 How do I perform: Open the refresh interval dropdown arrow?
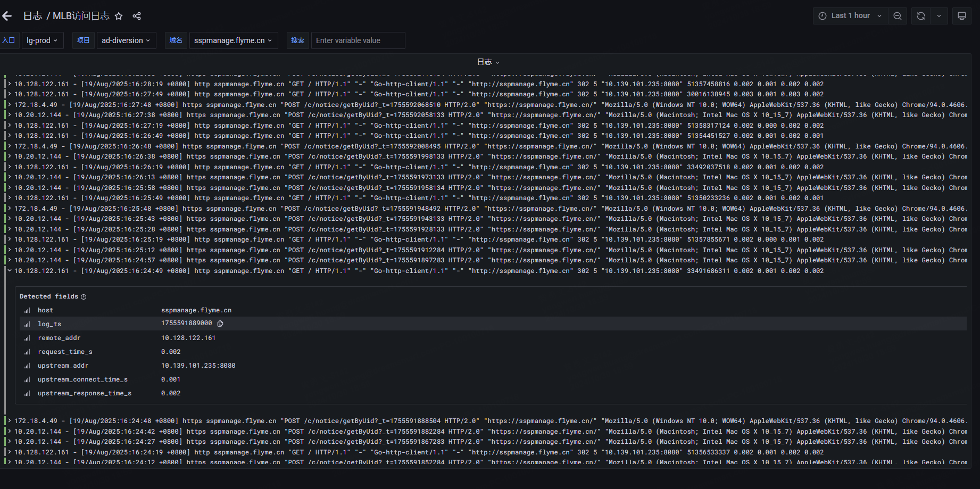tap(939, 16)
